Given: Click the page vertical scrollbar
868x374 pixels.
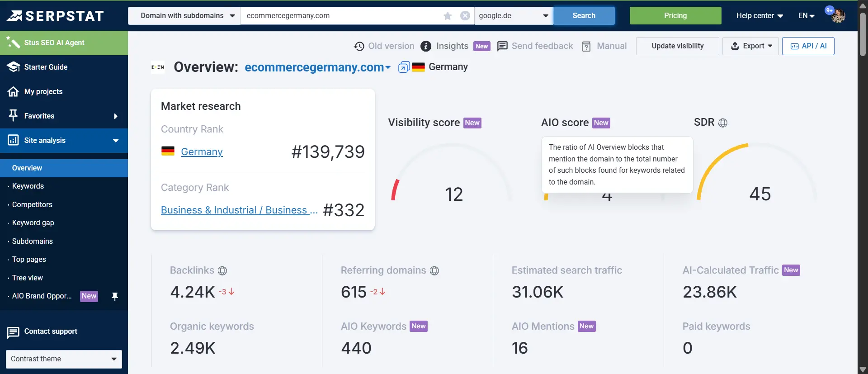Looking at the screenshot, I should [x=863, y=34].
